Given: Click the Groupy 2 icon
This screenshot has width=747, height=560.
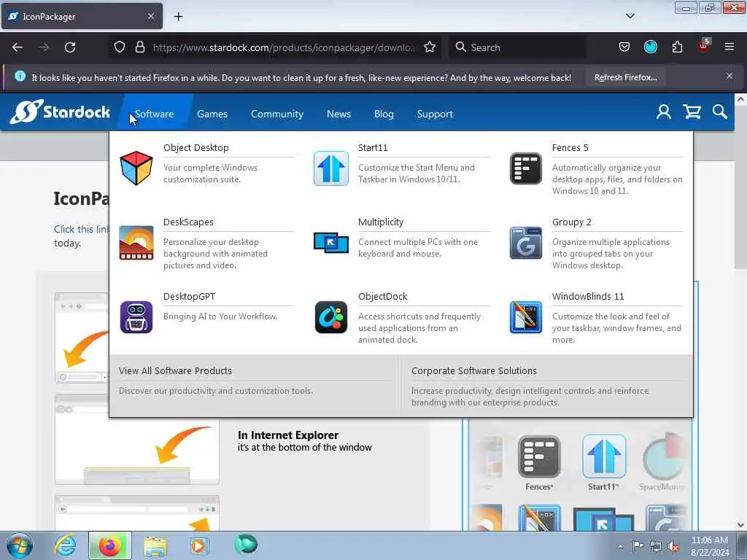Looking at the screenshot, I should click(x=525, y=243).
